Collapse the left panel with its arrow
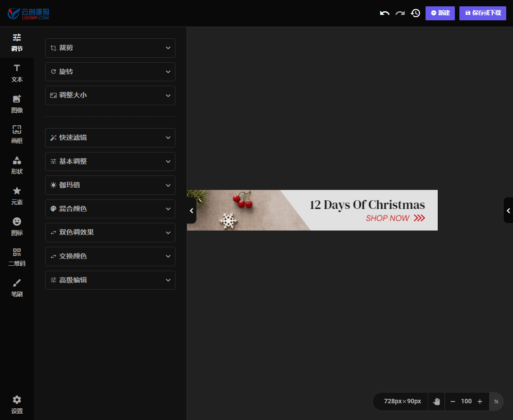The image size is (513, 420). tap(192, 211)
